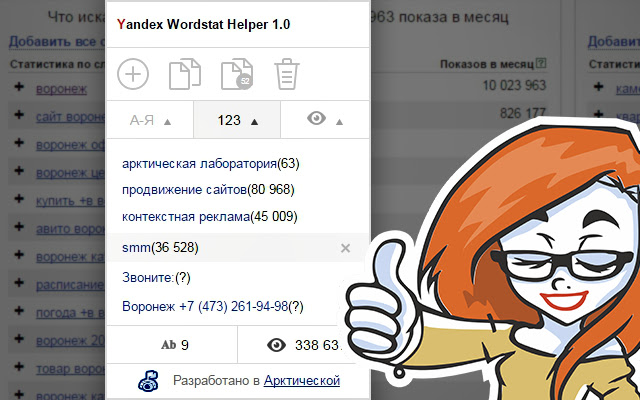Add воронеж with its plus icon
640x400 pixels.
[19, 87]
